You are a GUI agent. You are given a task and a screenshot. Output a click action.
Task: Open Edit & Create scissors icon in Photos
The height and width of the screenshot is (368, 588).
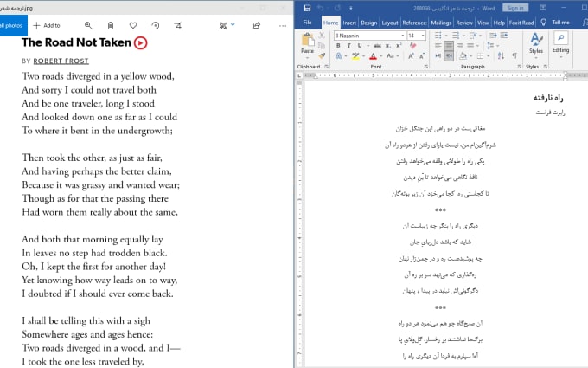223,25
